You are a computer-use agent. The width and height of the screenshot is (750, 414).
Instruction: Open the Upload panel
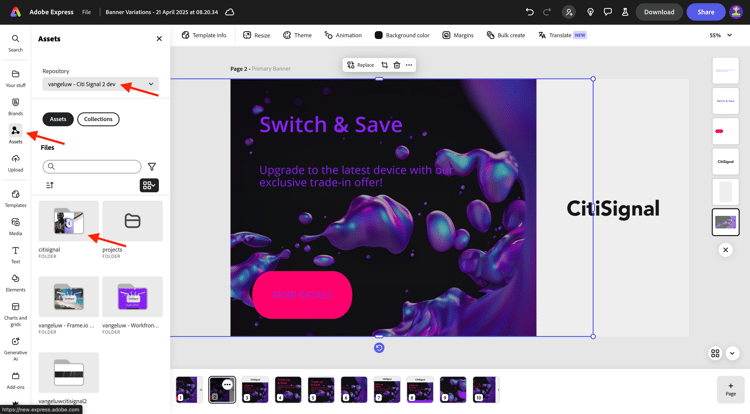pos(15,163)
